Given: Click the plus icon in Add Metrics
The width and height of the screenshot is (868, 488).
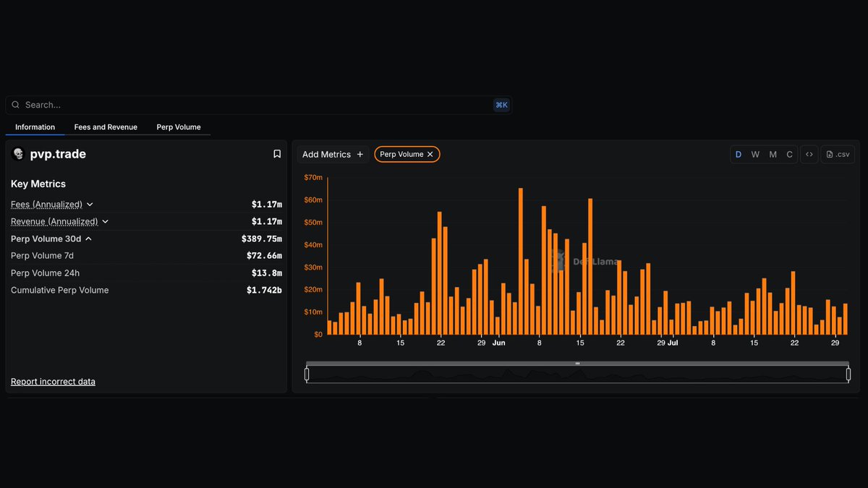Looking at the screenshot, I should coord(360,154).
